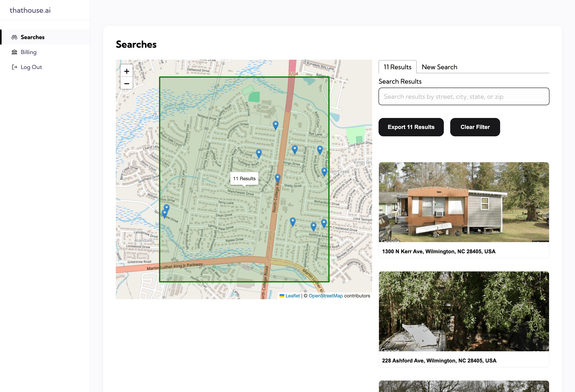Focus the search results address field

click(x=464, y=96)
